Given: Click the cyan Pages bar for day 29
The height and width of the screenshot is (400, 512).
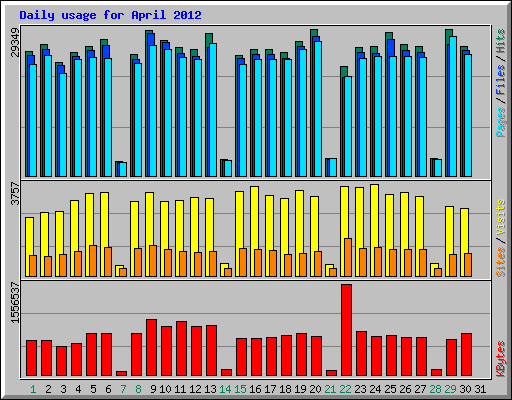Looking at the screenshot, I should pos(453,106).
